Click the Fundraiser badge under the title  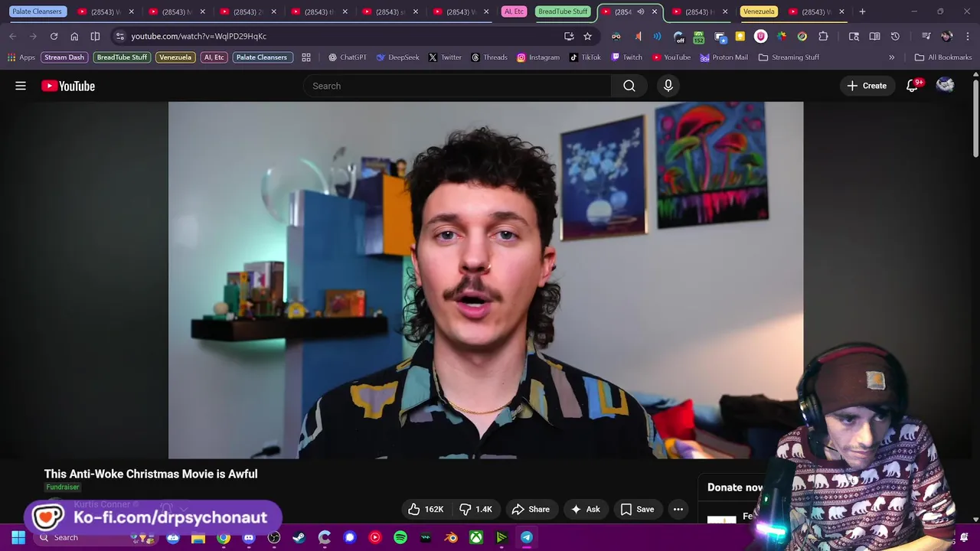(62, 487)
